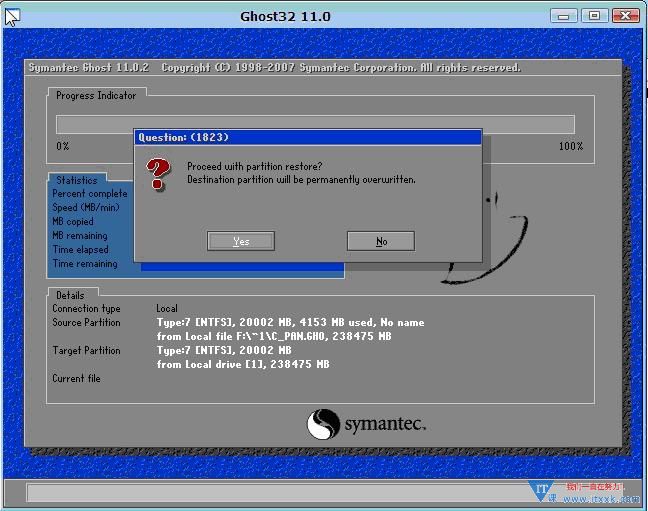Click the Target Partition label

click(x=86, y=351)
